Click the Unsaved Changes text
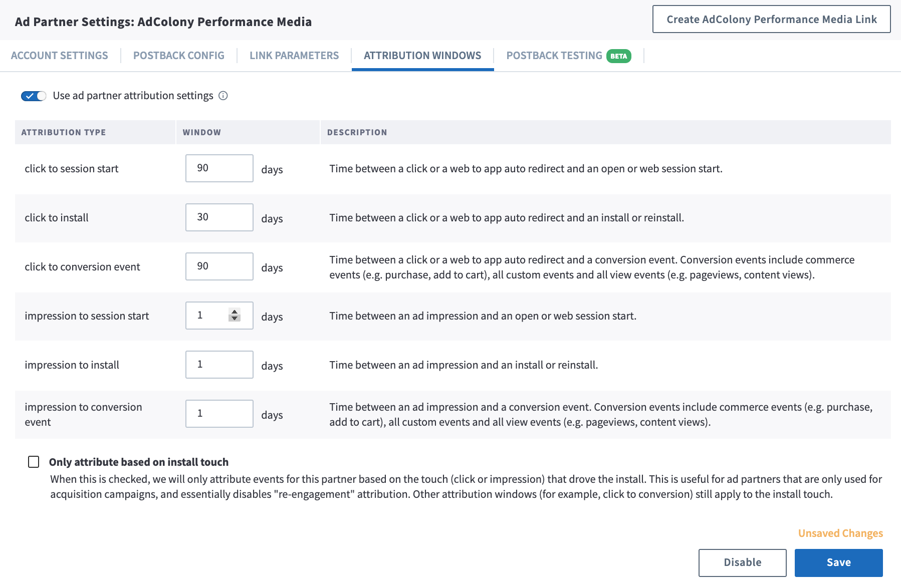 (840, 533)
